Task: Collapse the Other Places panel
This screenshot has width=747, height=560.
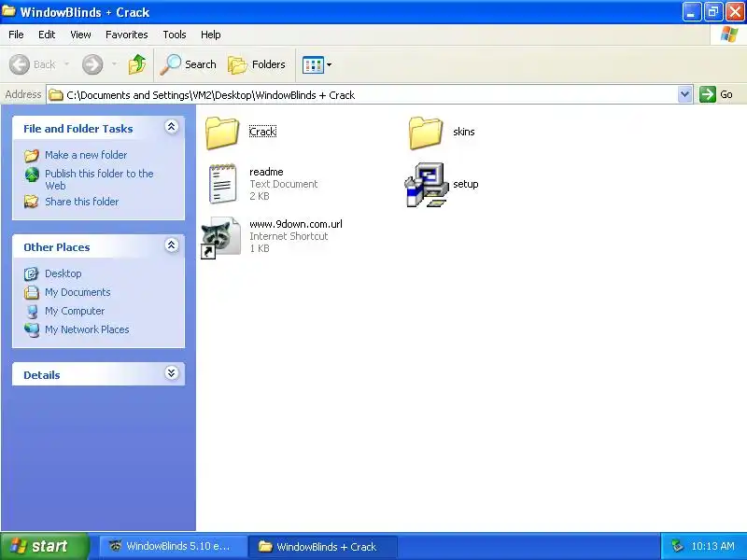Action: pos(172,245)
